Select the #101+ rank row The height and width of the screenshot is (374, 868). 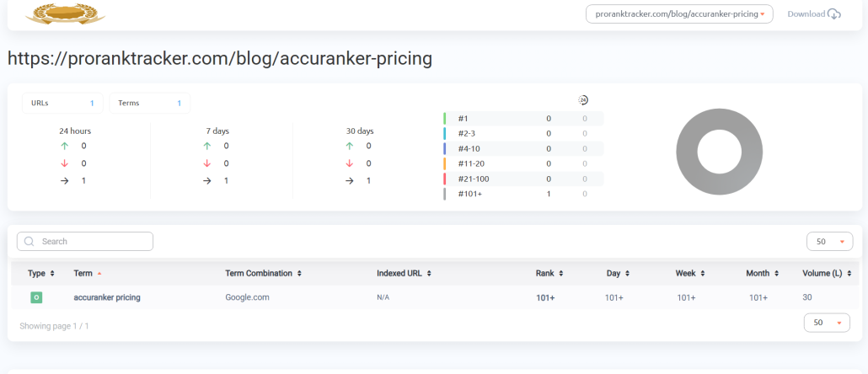pos(523,194)
